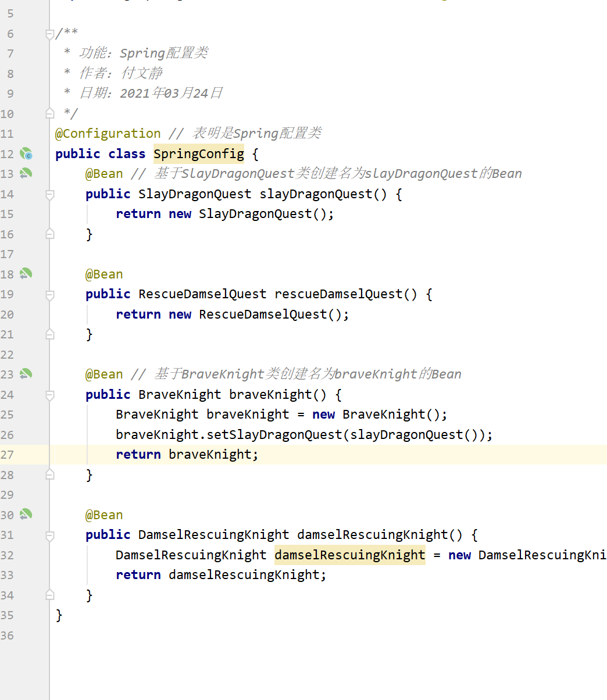Click 'RescueDamselQuest();' in line 20 return statement

(x=274, y=315)
